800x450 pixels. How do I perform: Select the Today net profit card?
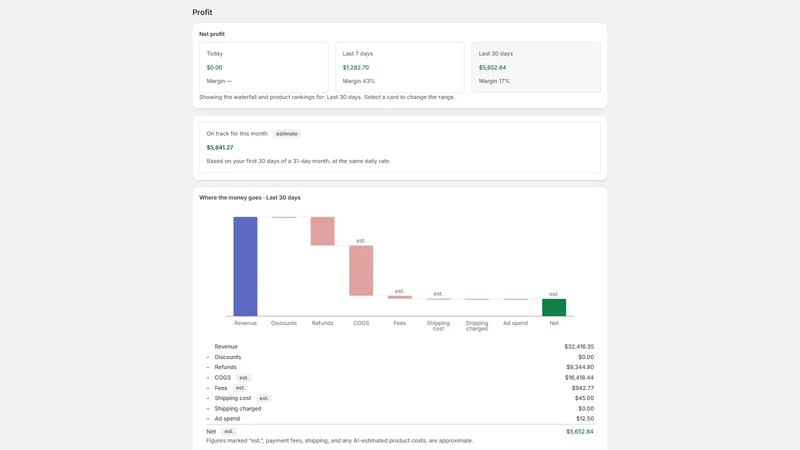pos(263,67)
